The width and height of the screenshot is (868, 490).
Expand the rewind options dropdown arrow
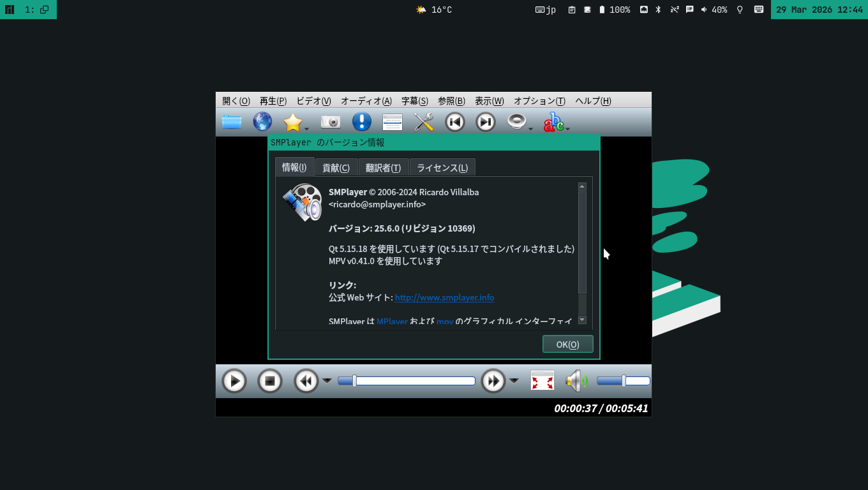click(327, 381)
